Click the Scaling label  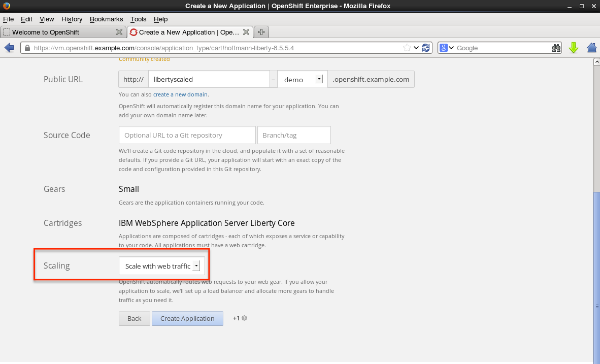click(x=57, y=266)
